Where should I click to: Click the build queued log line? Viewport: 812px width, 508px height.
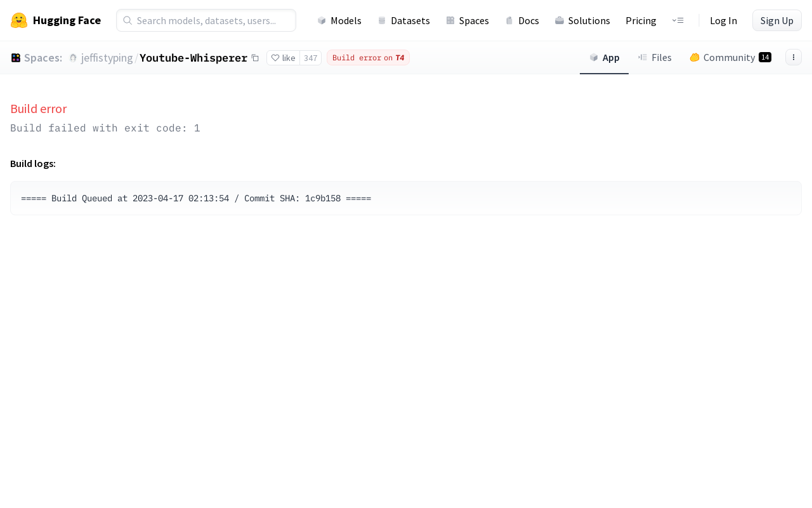196,198
